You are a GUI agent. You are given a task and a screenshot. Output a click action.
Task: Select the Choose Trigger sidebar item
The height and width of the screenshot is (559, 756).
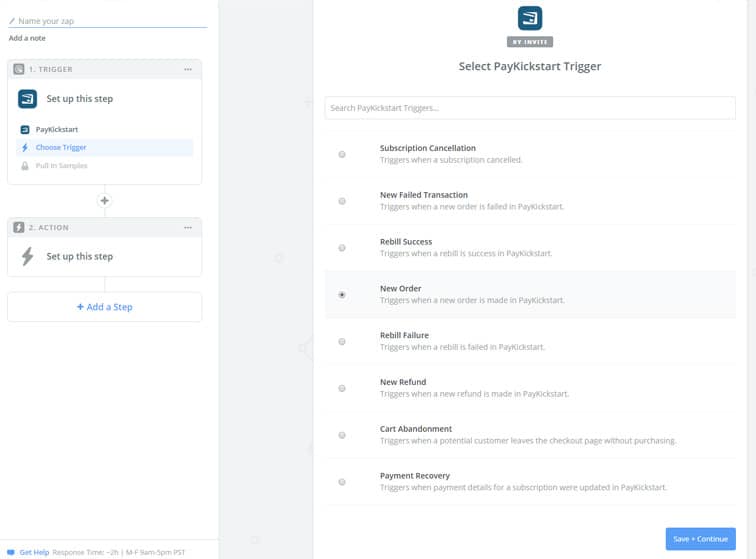tap(61, 148)
